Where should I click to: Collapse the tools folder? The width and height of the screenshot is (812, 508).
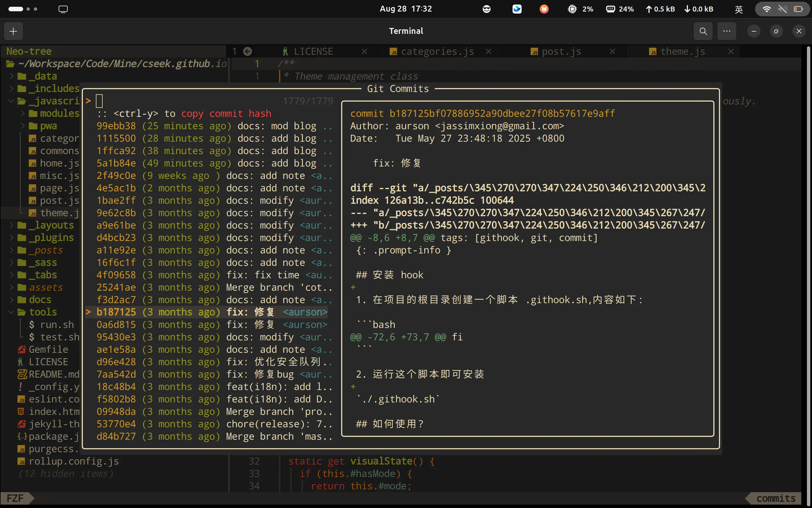pyautogui.click(x=11, y=312)
